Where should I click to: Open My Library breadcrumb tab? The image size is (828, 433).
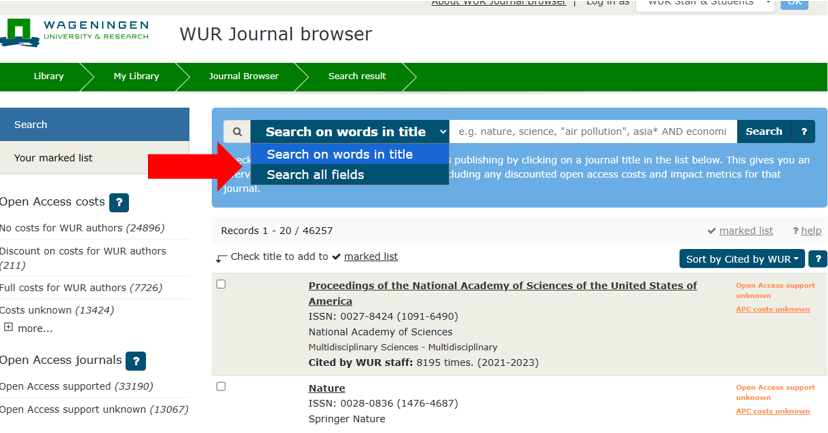[x=135, y=76]
